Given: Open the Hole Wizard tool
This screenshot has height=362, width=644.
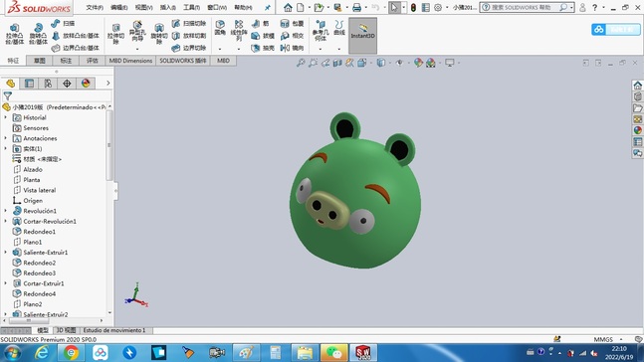Looking at the screenshot, I should (x=137, y=31).
